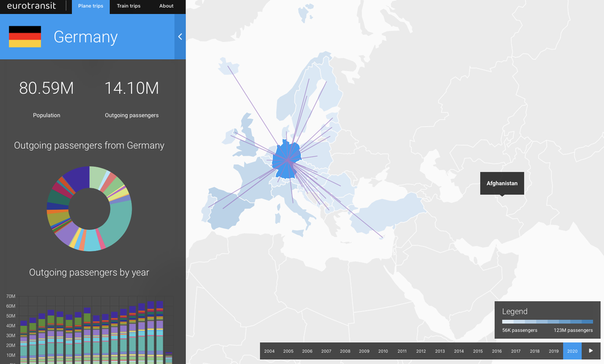Click the light green donut chart segment

(x=98, y=177)
